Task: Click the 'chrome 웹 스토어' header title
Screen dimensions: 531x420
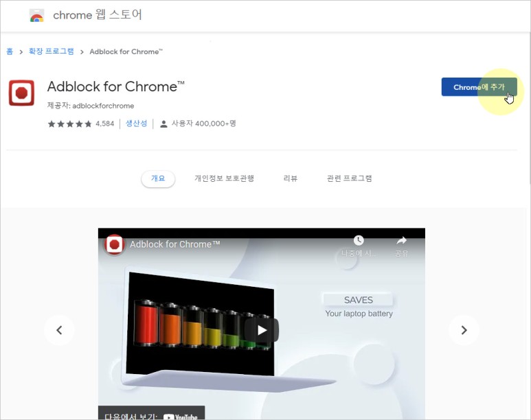Action: pyautogui.click(x=98, y=15)
